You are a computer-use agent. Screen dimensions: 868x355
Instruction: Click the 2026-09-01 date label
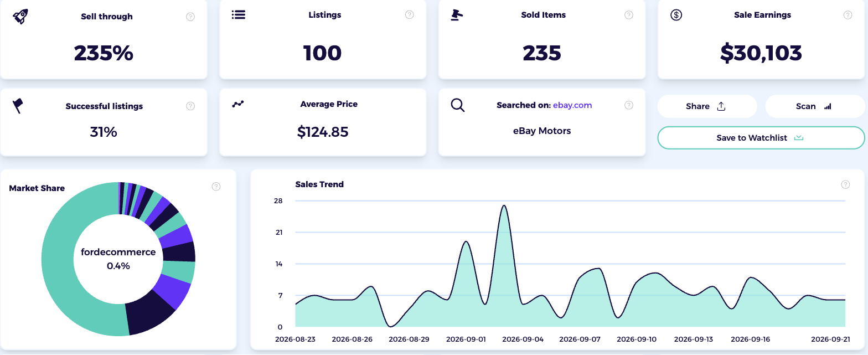pyautogui.click(x=466, y=339)
